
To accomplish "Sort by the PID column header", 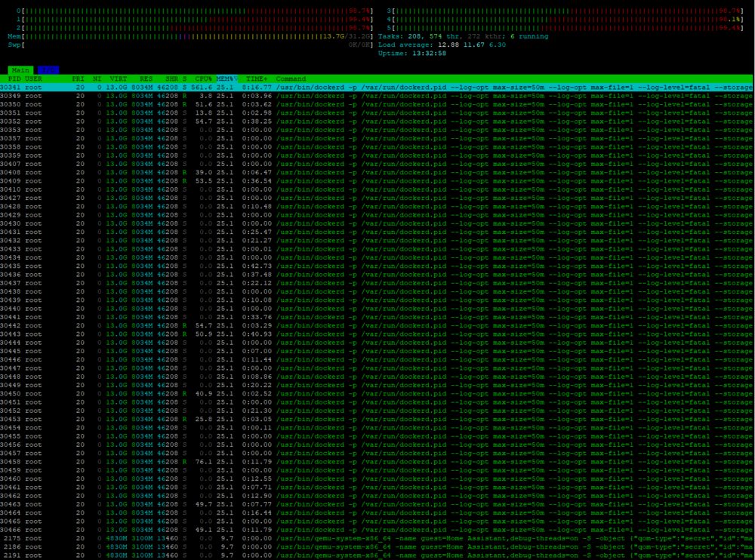I will click(14, 79).
